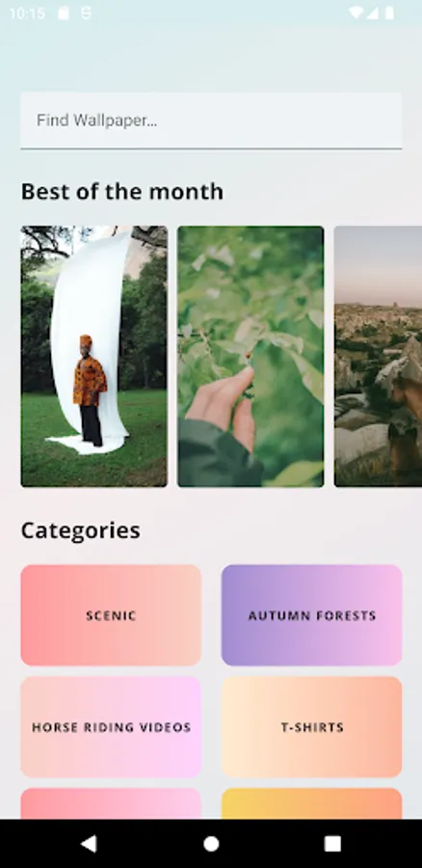Tap the Android home circle icon
Viewport: 422px width, 868px height.
[x=211, y=843]
